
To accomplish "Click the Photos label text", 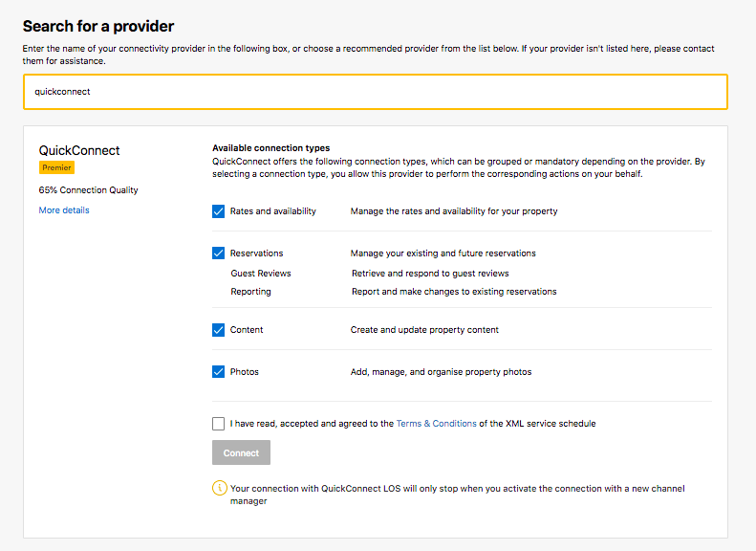I will [x=245, y=372].
